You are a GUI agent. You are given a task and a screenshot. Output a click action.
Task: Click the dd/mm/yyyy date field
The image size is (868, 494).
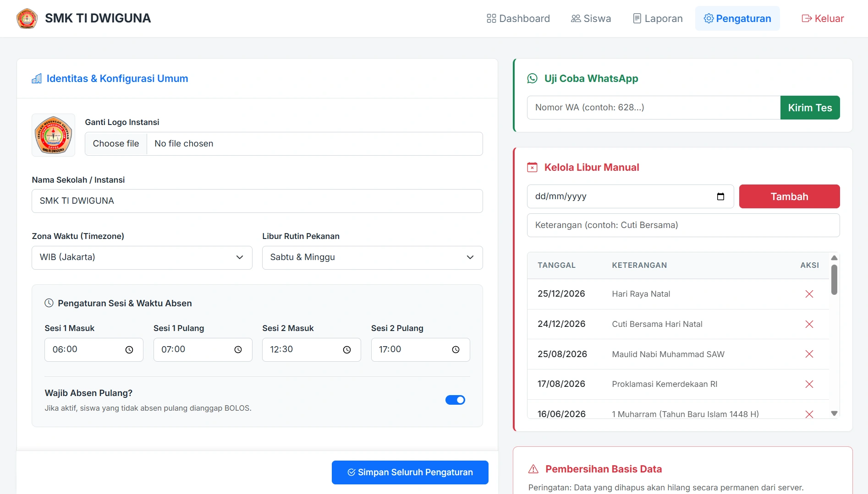(631, 196)
